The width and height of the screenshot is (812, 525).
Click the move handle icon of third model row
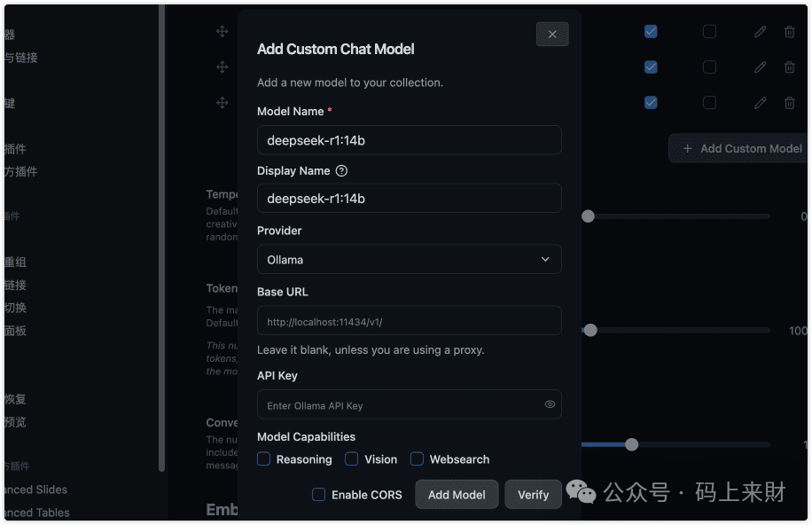pyautogui.click(x=223, y=103)
